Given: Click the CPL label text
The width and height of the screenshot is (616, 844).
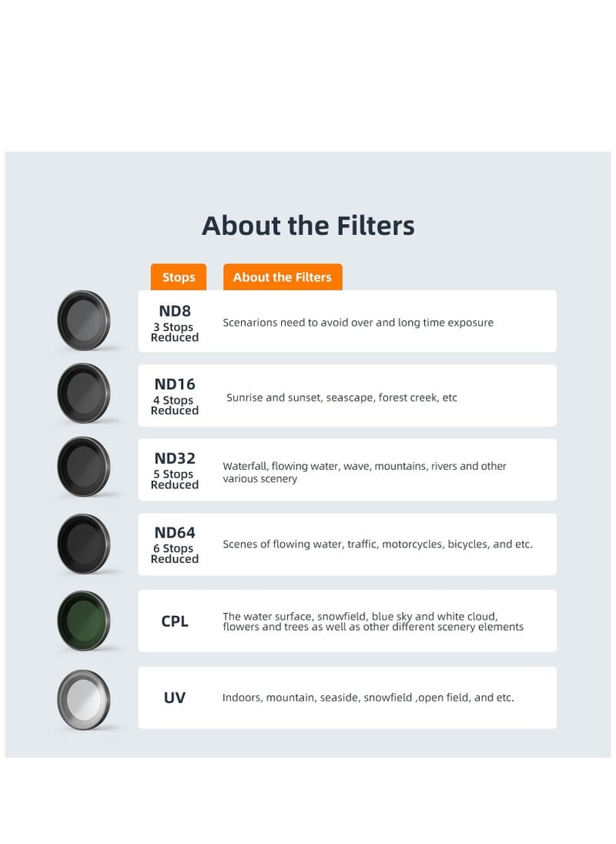Looking at the screenshot, I should coord(175,621).
